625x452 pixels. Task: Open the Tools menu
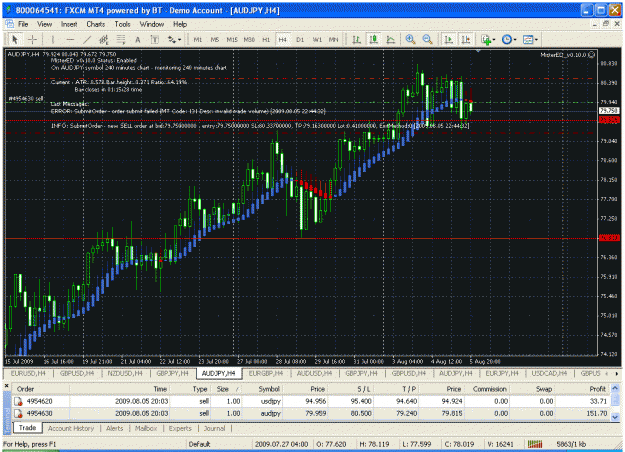click(x=122, y=24)
